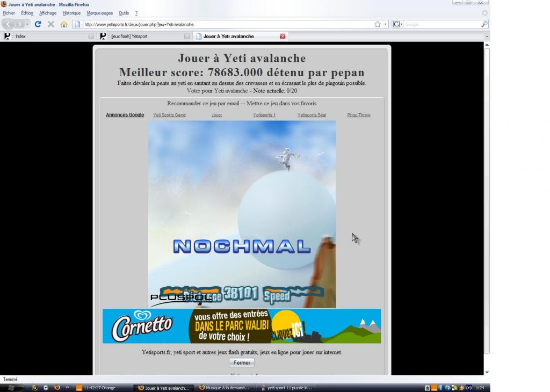Click the page scrollbar up arrow
The height and width of the screenshot is (392, 550).
point(487,45)
